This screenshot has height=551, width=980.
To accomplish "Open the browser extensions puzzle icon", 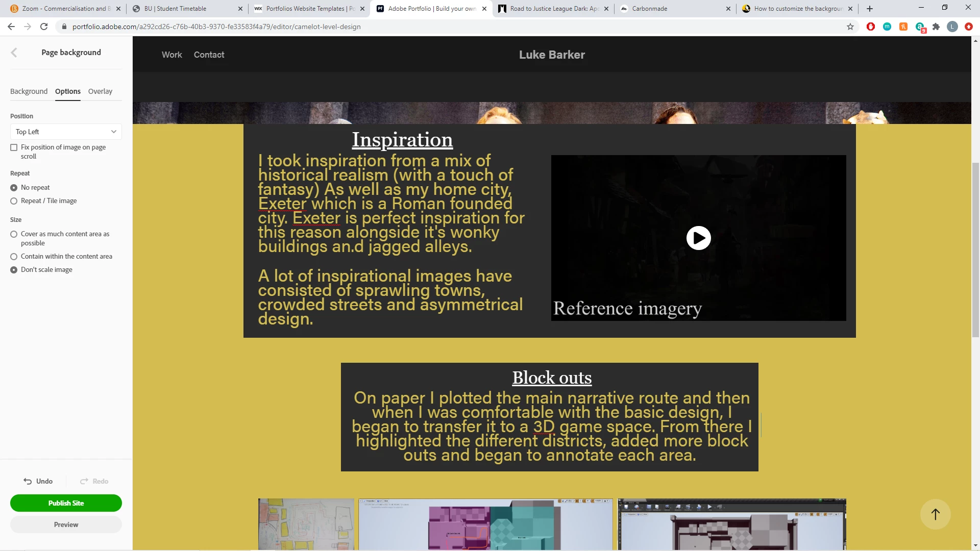I will pyautogui.click(x=936, y=27).
